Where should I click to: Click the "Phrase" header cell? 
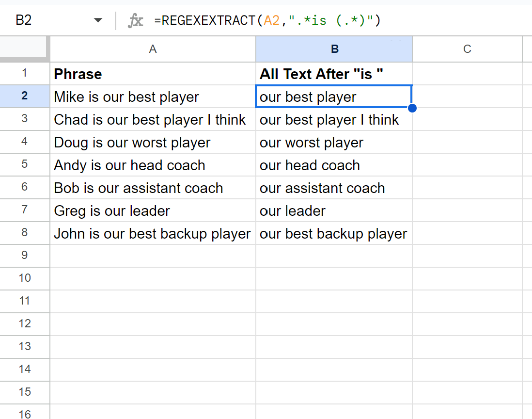click(x=153, y=74)
